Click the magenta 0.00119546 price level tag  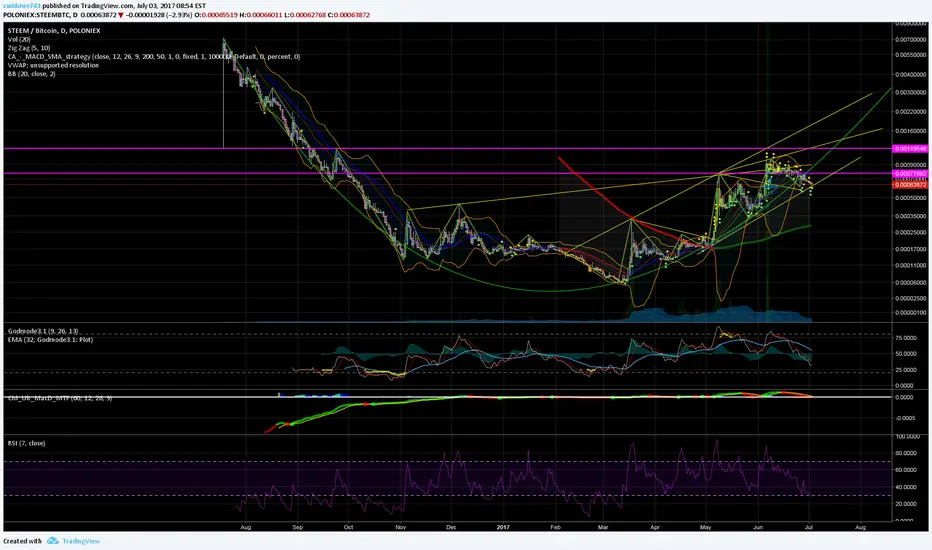[x=910, y=149]
